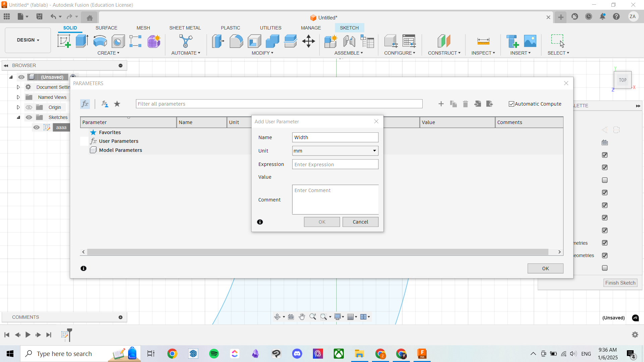644x362 pixels.
Task: Select the Extrude tool
Action: coord(82,41)
